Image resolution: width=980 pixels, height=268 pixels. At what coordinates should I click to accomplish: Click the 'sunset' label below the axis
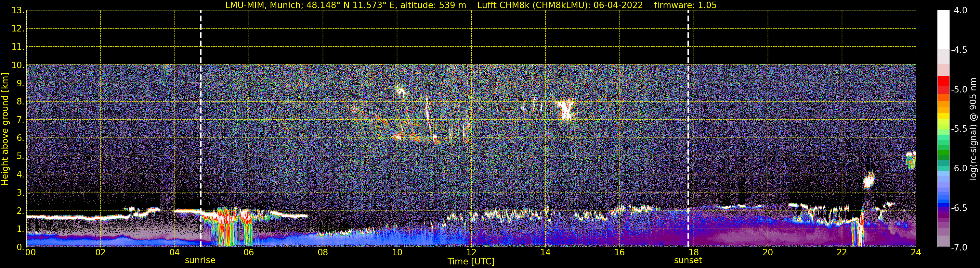click(x=688, y=261)
